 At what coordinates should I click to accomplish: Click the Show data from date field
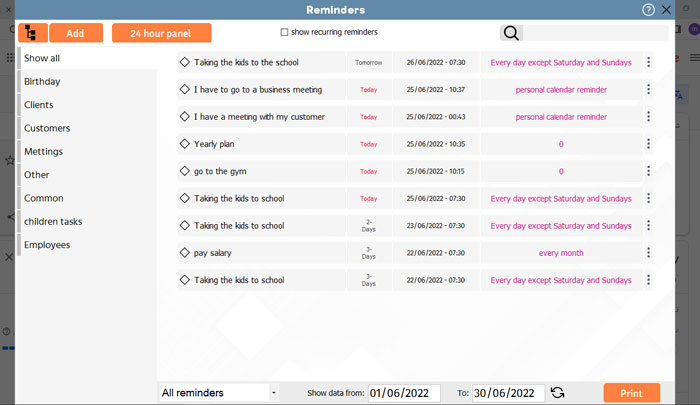pyautogui.click(x=404, y=393)
